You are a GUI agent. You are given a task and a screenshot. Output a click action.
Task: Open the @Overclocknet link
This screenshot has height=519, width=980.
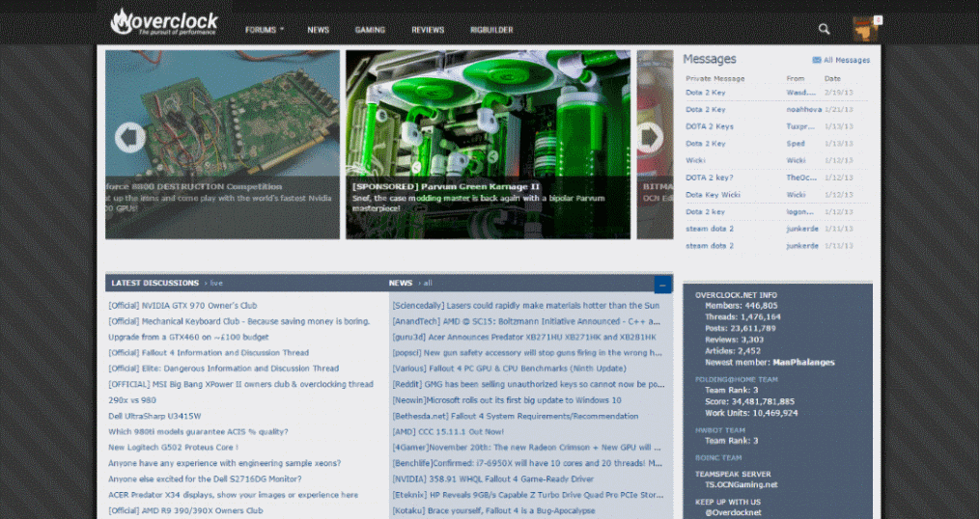[x=733, y=513]
